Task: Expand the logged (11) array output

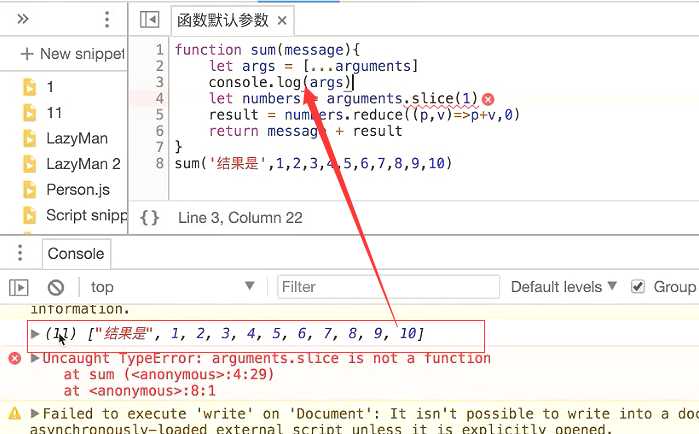Action: click(35, 333)
